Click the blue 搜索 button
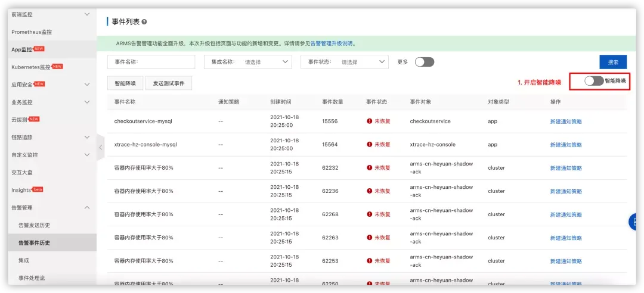The image size is (644, 293). (613, 62)
